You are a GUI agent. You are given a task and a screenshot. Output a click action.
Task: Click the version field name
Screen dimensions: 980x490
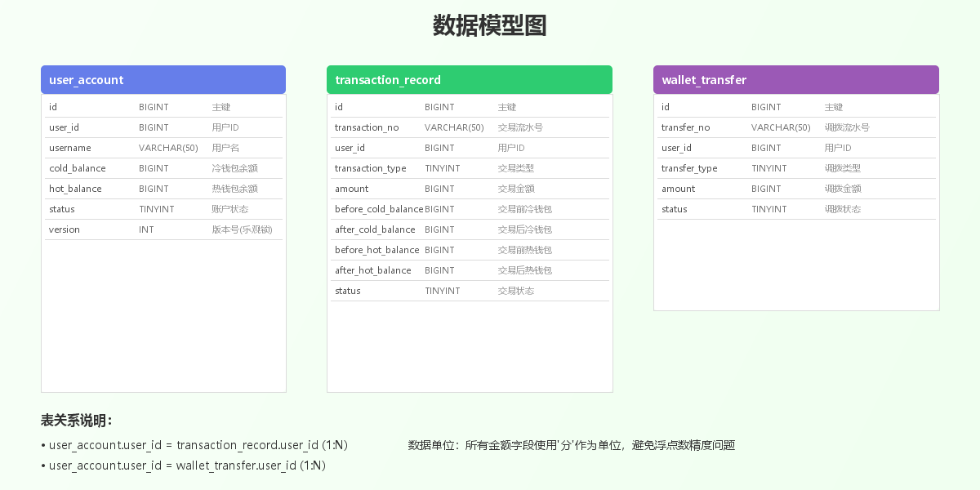pos(65,229)
